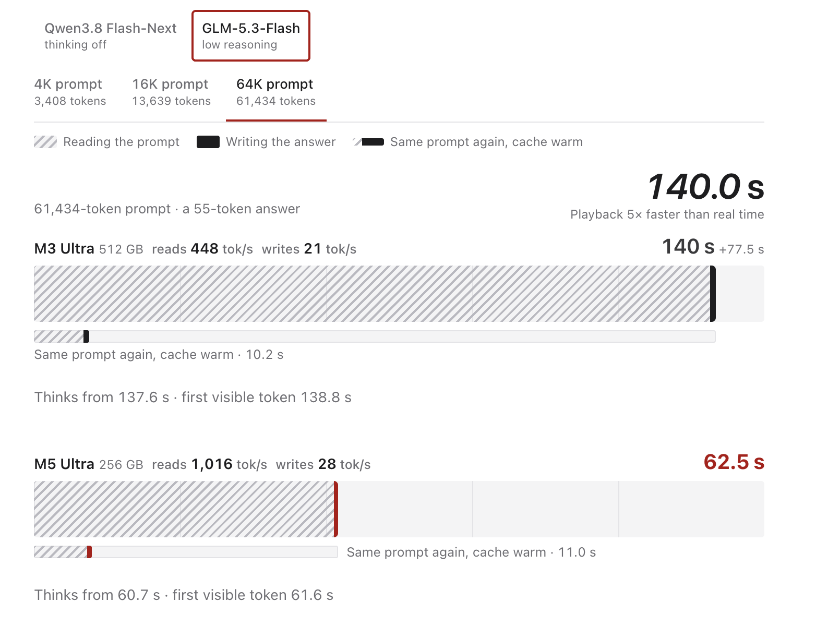Click the black end marker on M3 Ultra bar
This screenshot has width=840, height=626.
[713, 294]
